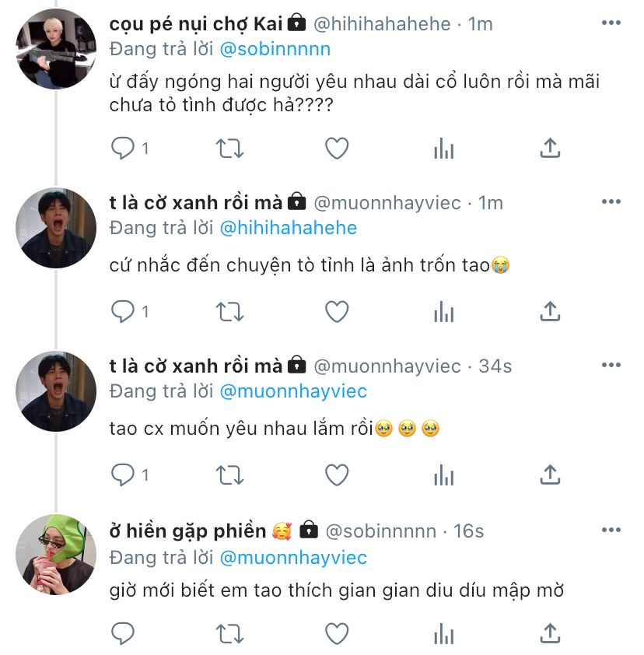The width and height of the screenshot is (644, 655).
Task: View analytics for 'tao cx muốn yêu nhau' tweet
Action: pyautogui.click(x=443, y=475)
